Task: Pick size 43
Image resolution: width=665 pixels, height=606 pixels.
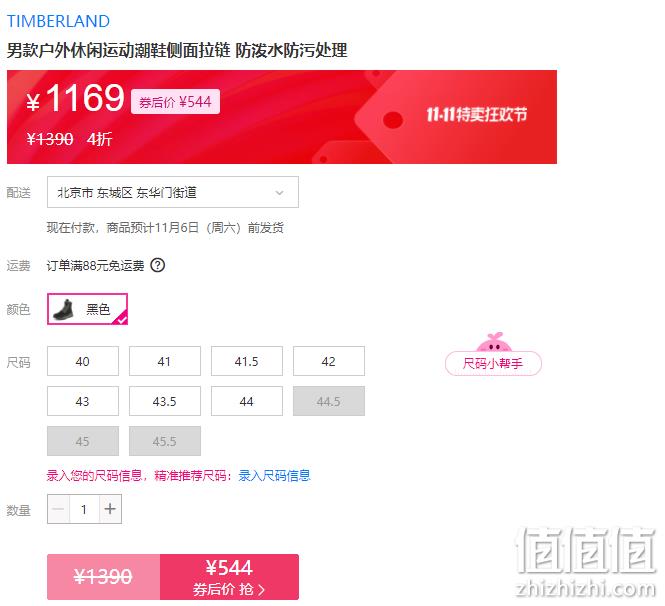Action: click(83, 401)
